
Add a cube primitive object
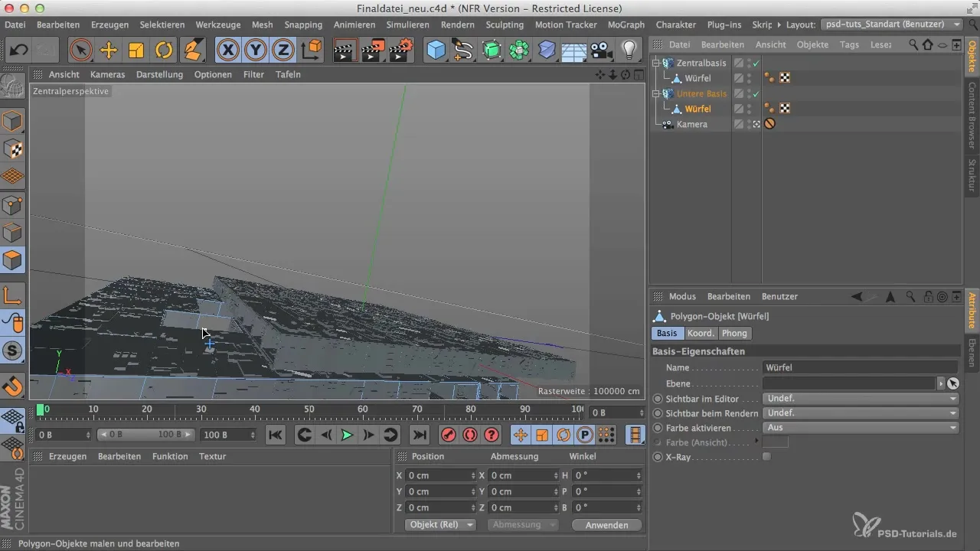click(436, 51)
